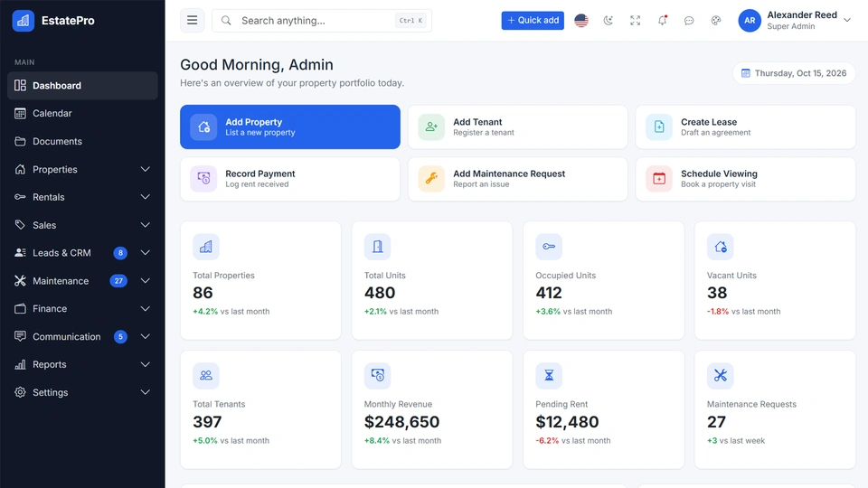Expand Communication with its chevron
Viewport: 868px width, 488px height.
145,336
